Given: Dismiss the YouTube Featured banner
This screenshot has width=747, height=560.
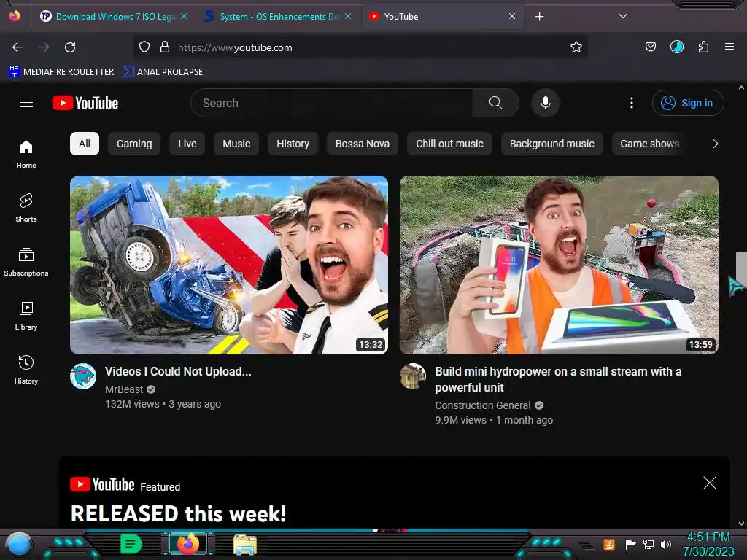Looking at the screenshot, I should [709, 483].
